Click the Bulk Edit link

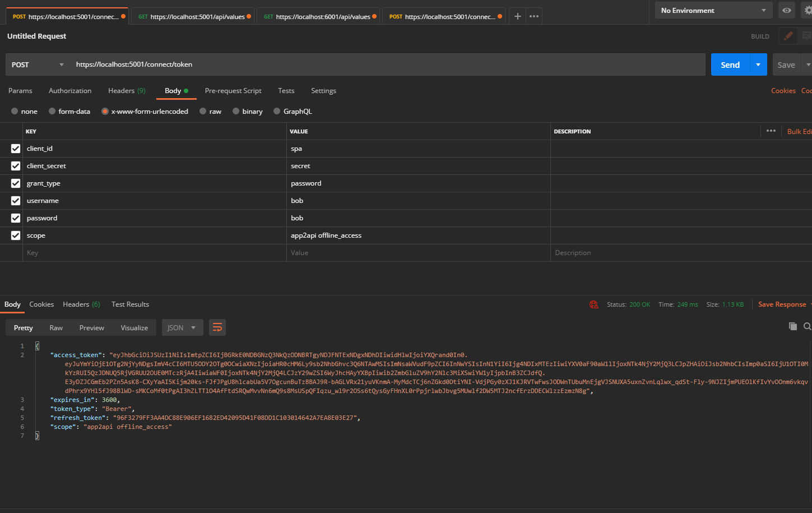point(797,131)
